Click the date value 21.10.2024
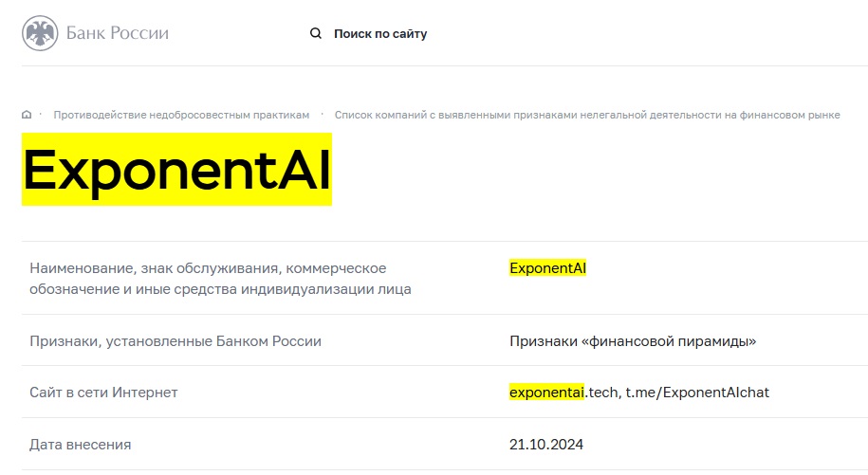 coord(546,444)
